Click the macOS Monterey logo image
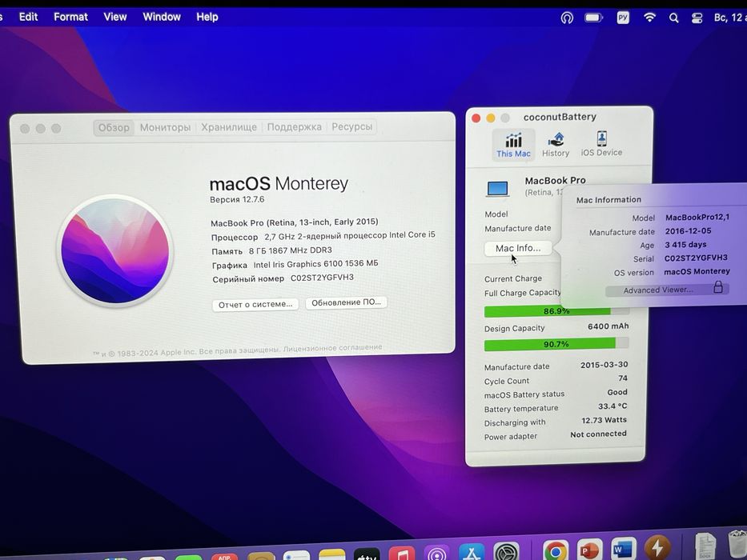747x560 pixels. [114, 251]
